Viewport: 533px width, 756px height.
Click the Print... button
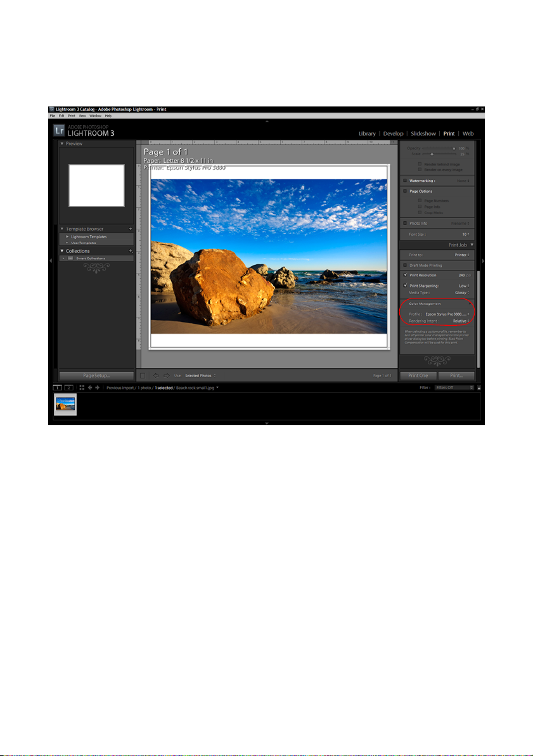coord(456,376)
